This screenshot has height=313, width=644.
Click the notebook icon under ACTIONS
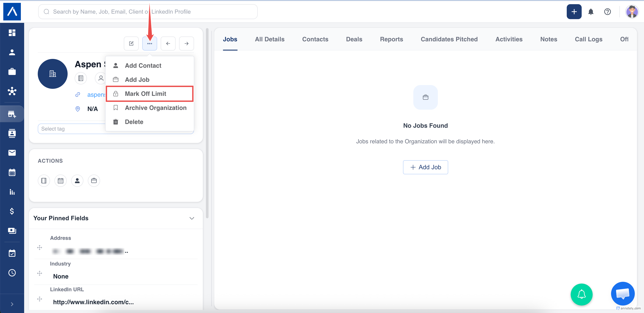click(44, 180)
